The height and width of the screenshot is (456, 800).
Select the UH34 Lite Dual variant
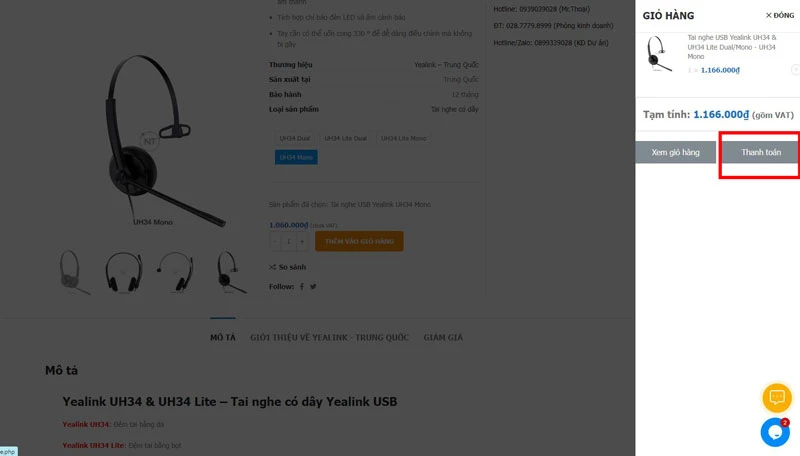(x=345, y=138)
